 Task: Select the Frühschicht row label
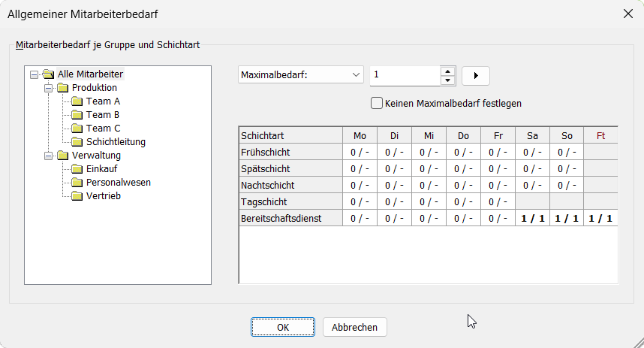pyautogui.click(x=290, y=152)
